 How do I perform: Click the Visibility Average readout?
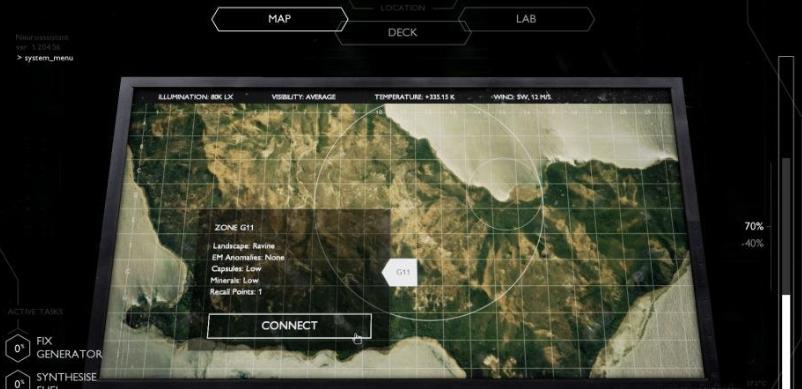pos(303,97)
